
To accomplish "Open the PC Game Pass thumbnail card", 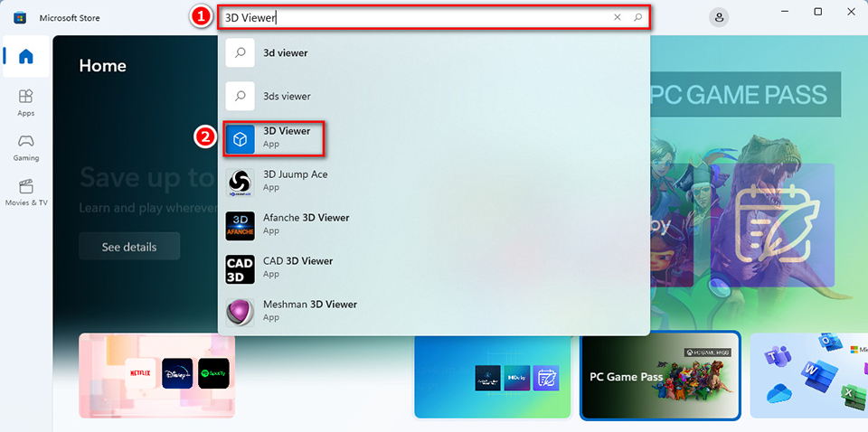I will (x=660, y=376).
